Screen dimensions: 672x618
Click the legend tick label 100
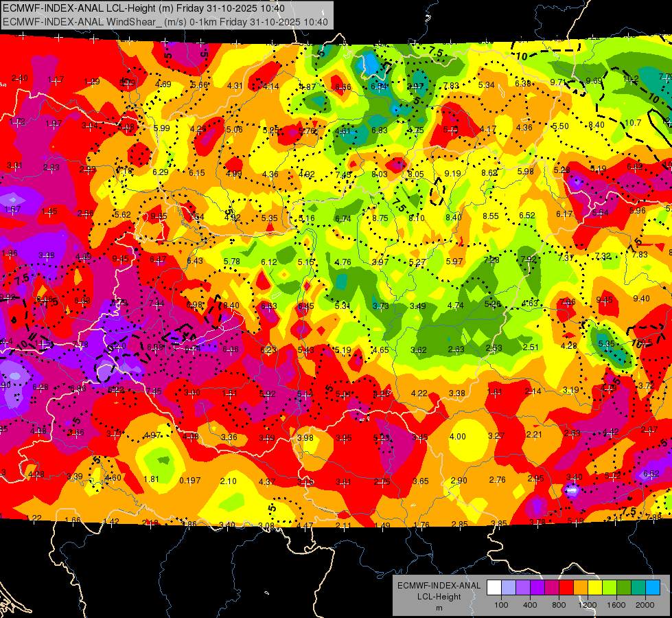pyautogui.click(x=502, y=605)
